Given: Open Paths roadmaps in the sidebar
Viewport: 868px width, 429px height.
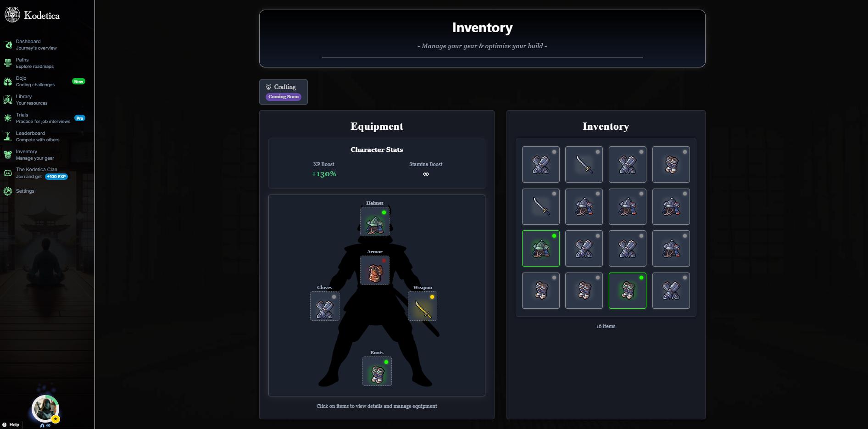Looking at the screenshot, I should click(x=34, y=63).
